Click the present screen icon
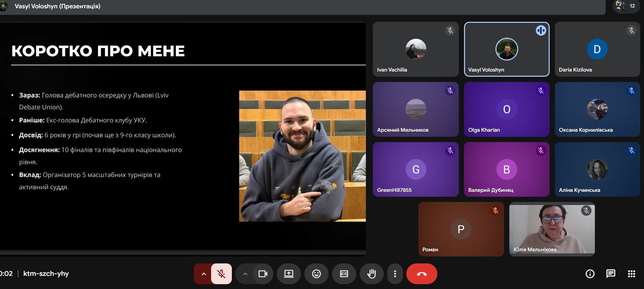This screenshot has height=289, width=644. (289, 274)
